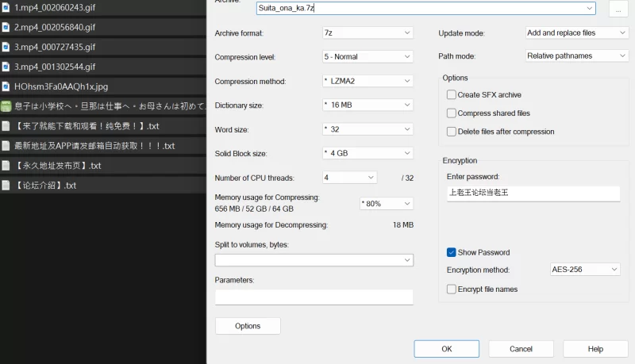Image resolution: width=635 pixels, height=364 pixels.
Task: Click the text file icon of 【论坛介绍】.txt
Action: (6, 186)
